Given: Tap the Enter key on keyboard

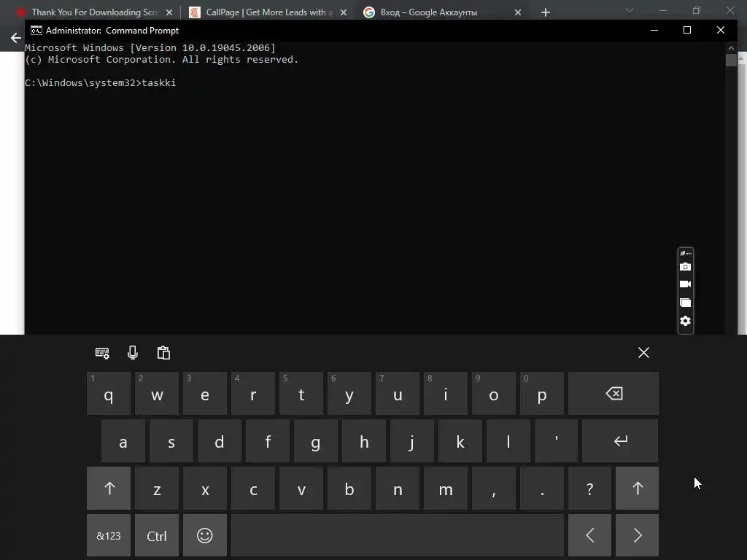Looking at the screenshot, I should (620, 441).
